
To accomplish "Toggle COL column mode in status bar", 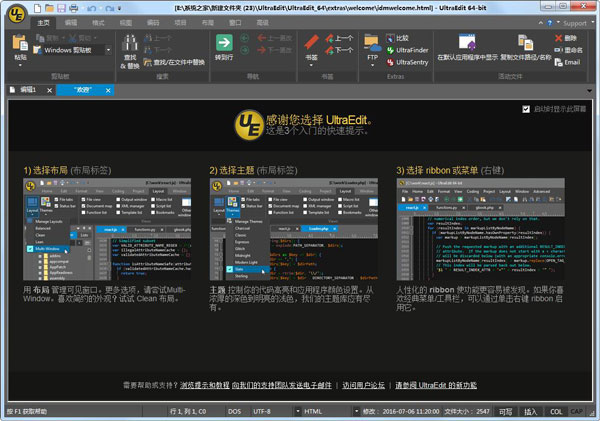I will [556, 412].
